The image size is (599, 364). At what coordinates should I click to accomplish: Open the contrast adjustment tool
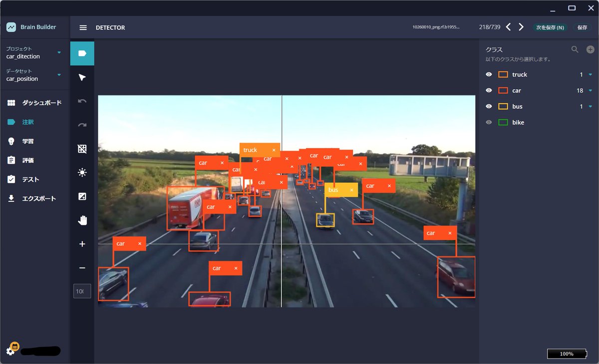[82, 196]
